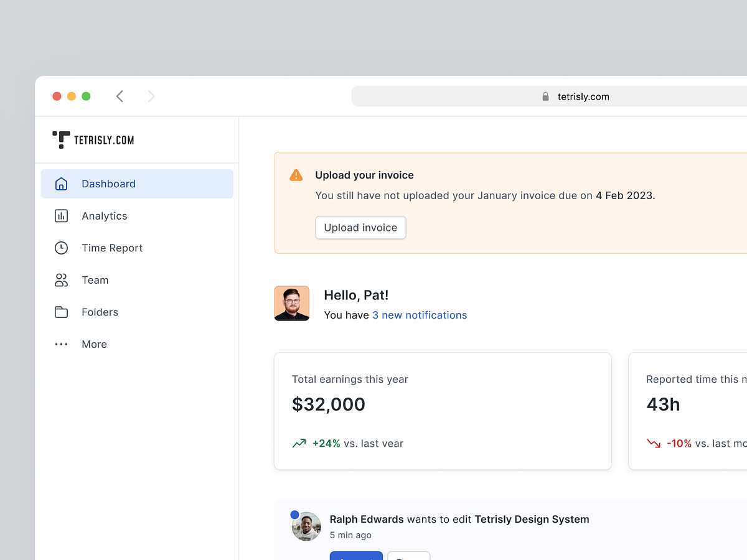Click the Upload invoice button
The height and width of the screenshot is (560, 747).
[360, 228]
